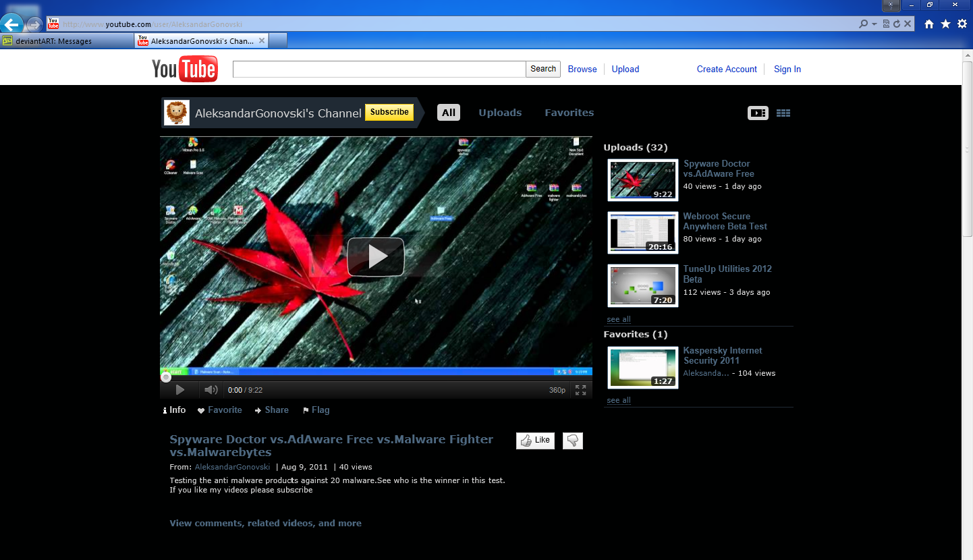Click the YouTube logo
Viewport: 973px width, 560px height.
click(x=184, y=69)
